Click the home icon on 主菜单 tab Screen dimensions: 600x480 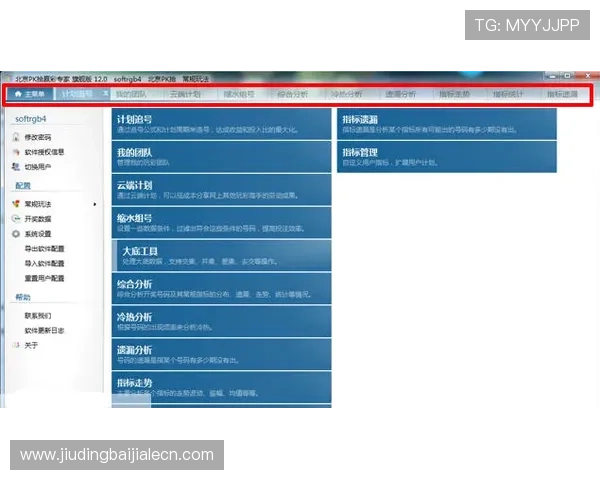(17, 94)
